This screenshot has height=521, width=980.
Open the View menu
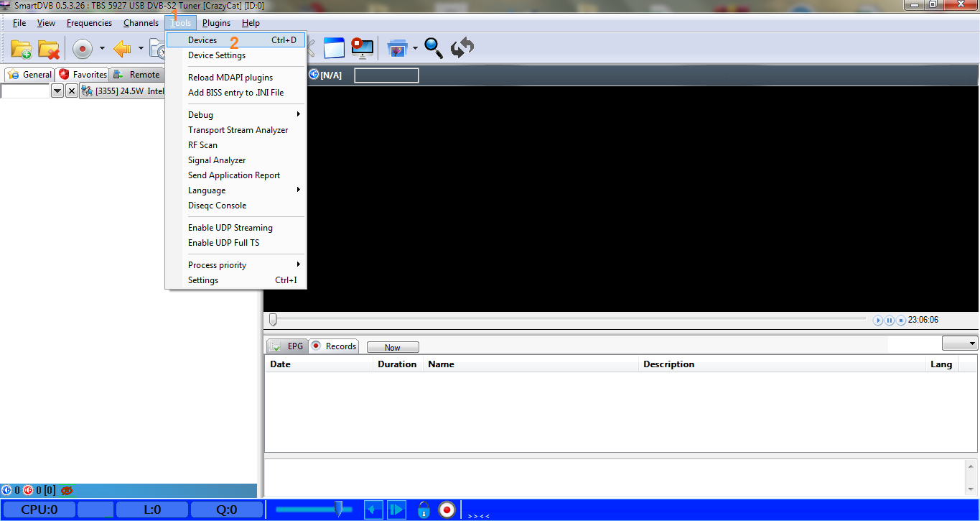46,23
